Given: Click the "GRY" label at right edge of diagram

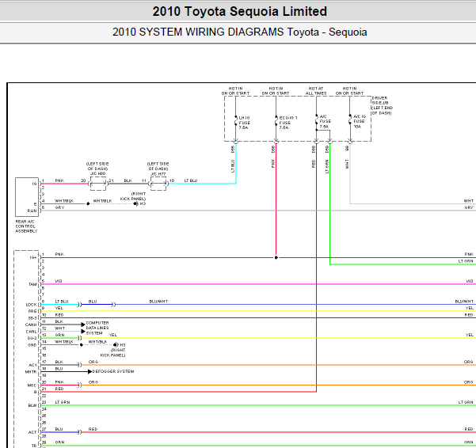Looking at the screenshot, I should coord(469,207).
